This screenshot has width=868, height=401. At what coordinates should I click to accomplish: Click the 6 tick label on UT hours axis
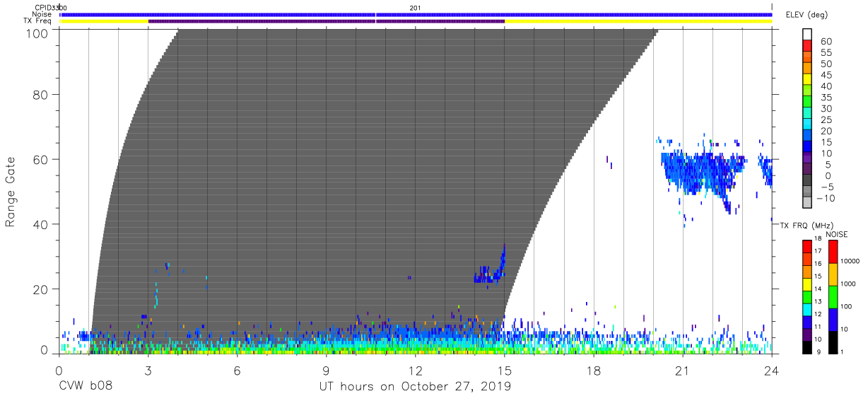point(237,370)
